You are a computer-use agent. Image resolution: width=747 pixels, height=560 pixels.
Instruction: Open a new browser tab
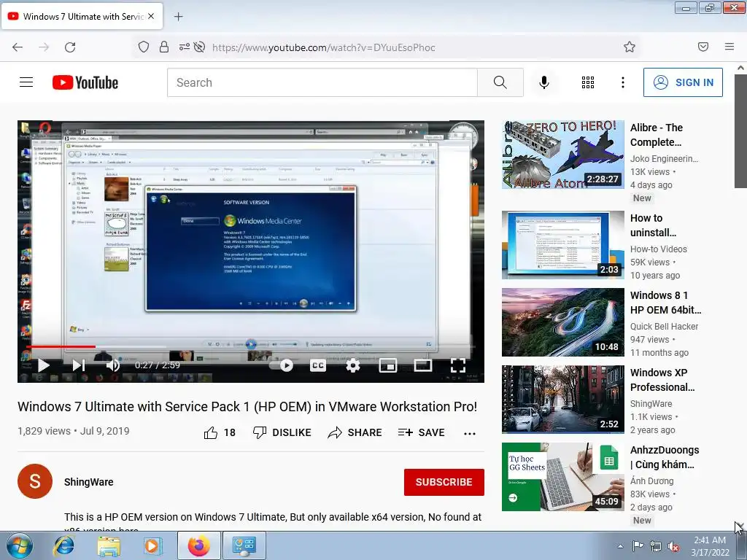(178, 17)
